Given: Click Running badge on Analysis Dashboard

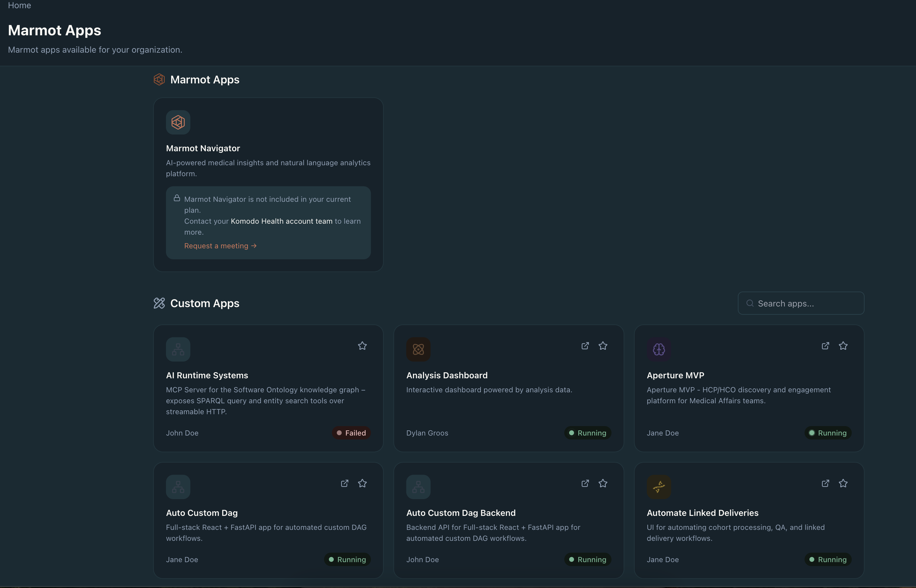Looking at the screenshot, I should [x=587, y=433].
